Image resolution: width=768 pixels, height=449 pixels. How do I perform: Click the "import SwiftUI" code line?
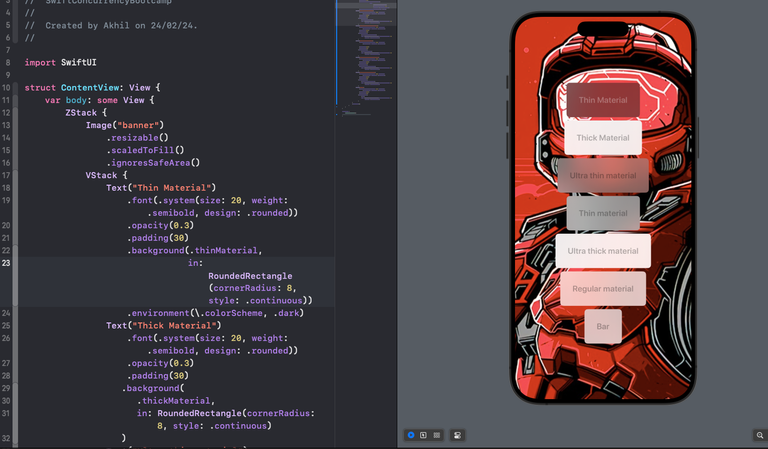coord(61,62)
